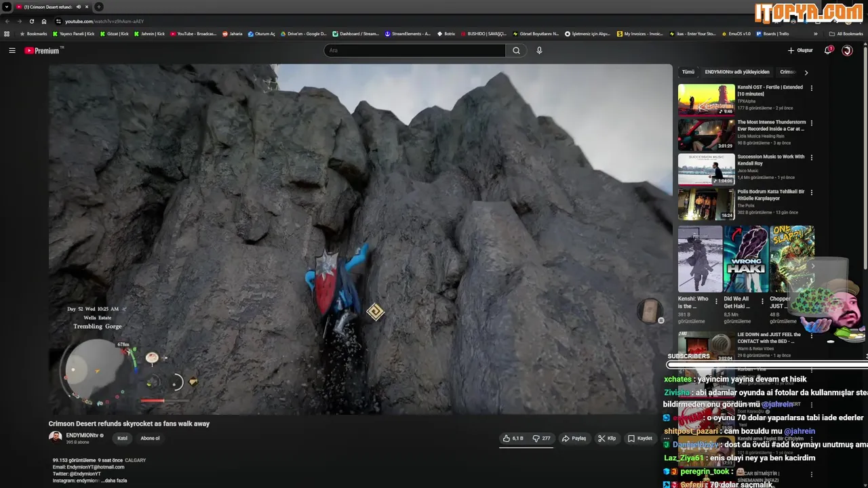Open Boards | Trello bookmark
This screenshot has width=868, height=488.
(x=772, y=33)
